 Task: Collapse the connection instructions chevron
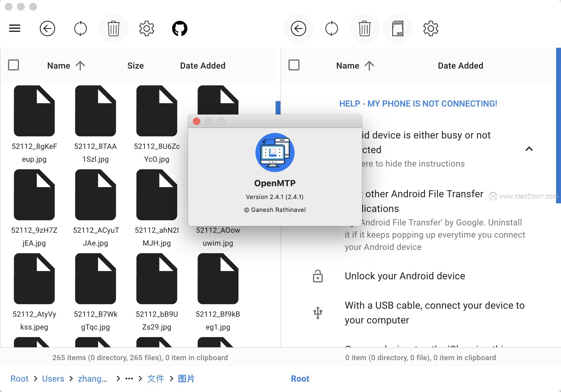(529, 149)
